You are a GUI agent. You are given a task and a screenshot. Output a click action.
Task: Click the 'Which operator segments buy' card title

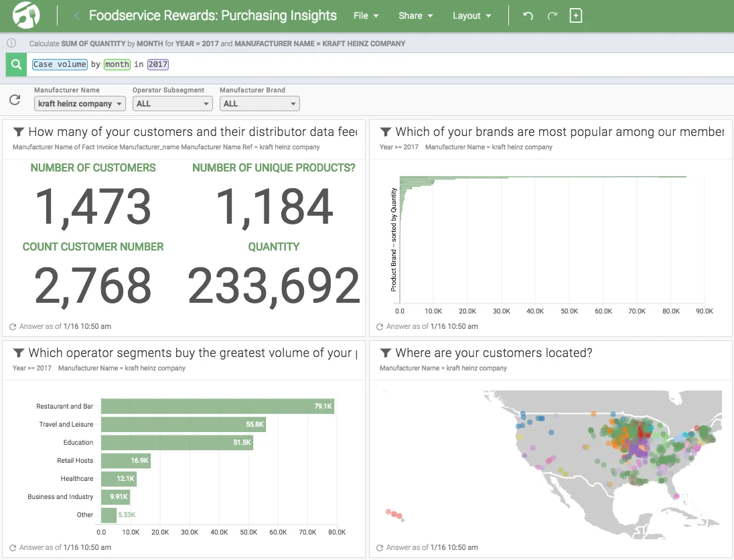193,352
